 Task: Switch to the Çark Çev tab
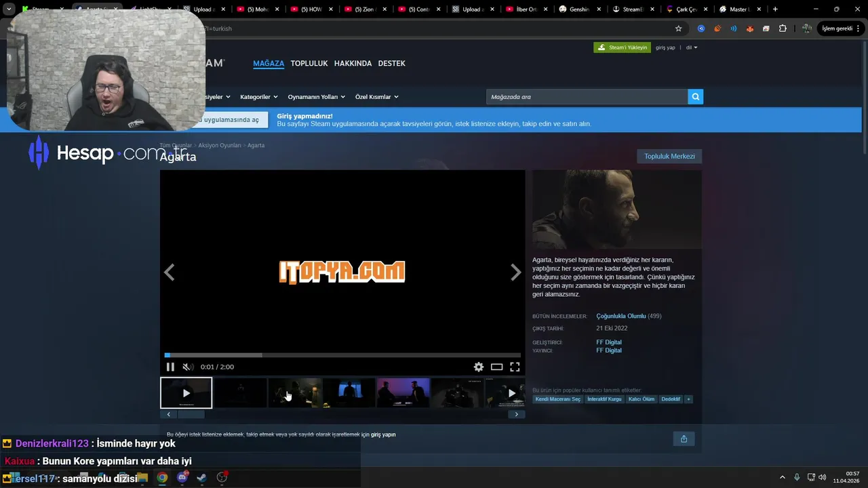coord(687,9)
